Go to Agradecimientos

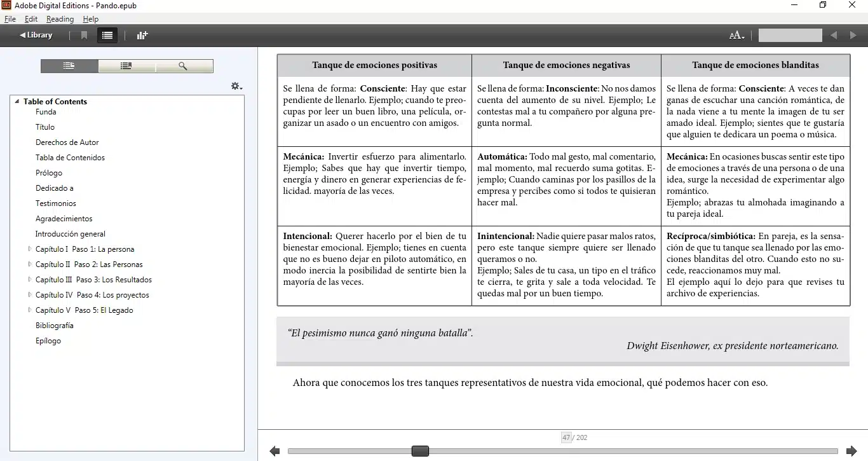64,219
